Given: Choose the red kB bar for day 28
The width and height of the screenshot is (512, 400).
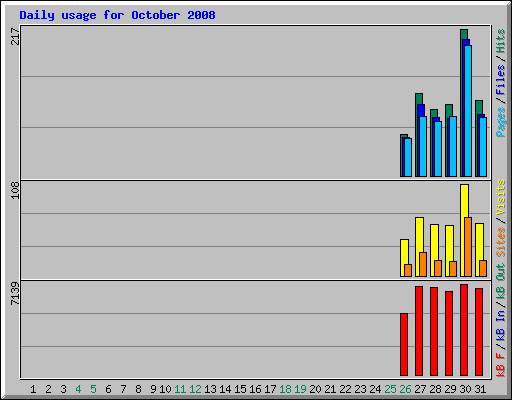Looking at the screenshot, I should (434, 332).
